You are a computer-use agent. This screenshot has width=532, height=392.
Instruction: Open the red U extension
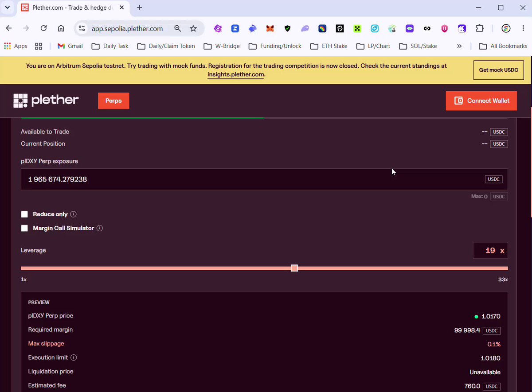coord(444,28)
